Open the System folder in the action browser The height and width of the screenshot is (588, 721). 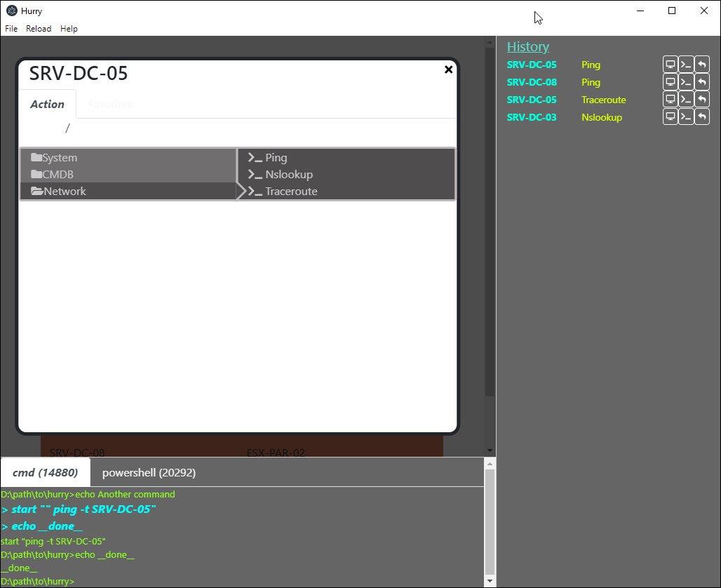point(60,157)
